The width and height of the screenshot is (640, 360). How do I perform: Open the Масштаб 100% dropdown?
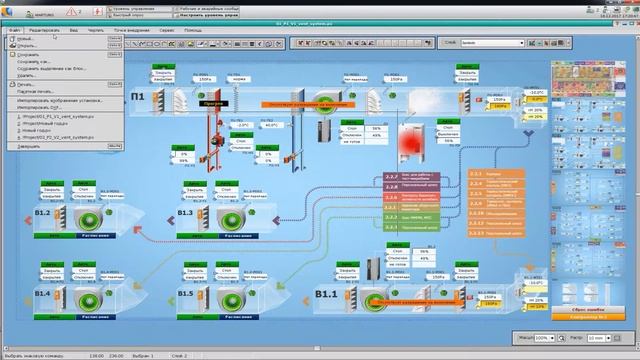[544, 338]
